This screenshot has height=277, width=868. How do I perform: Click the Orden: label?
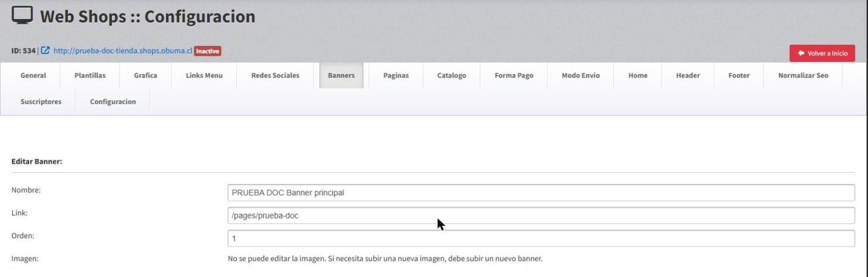(x=23, y=235)
